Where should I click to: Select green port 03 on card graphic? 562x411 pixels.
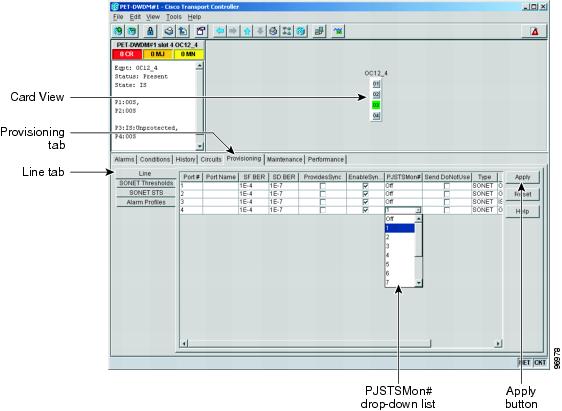click(376, 105)
